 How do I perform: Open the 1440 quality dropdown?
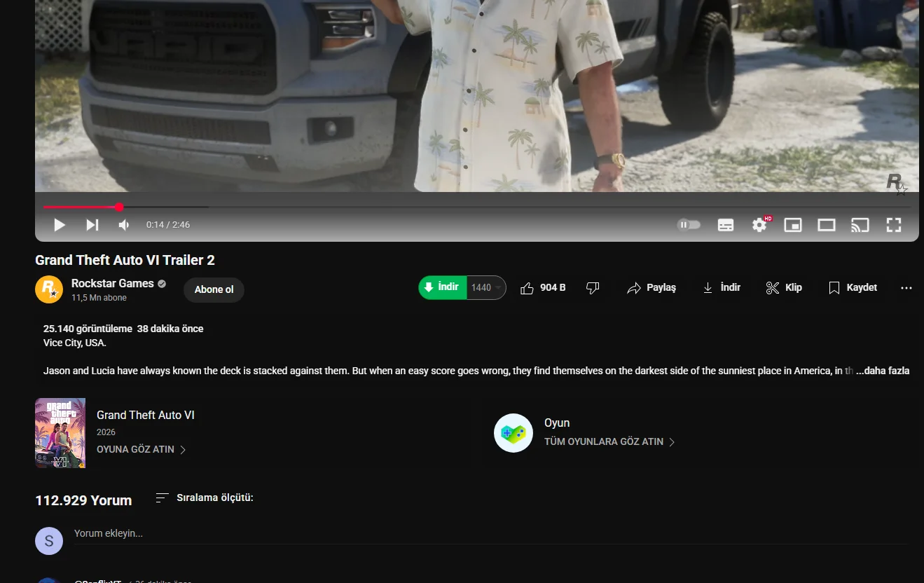coord(486,287)
